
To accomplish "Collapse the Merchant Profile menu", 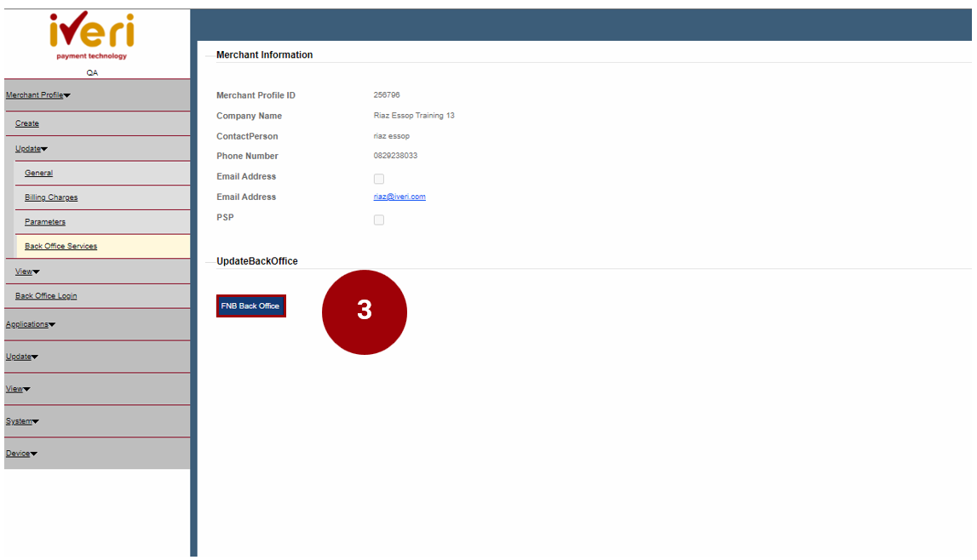I will (37, 95).
